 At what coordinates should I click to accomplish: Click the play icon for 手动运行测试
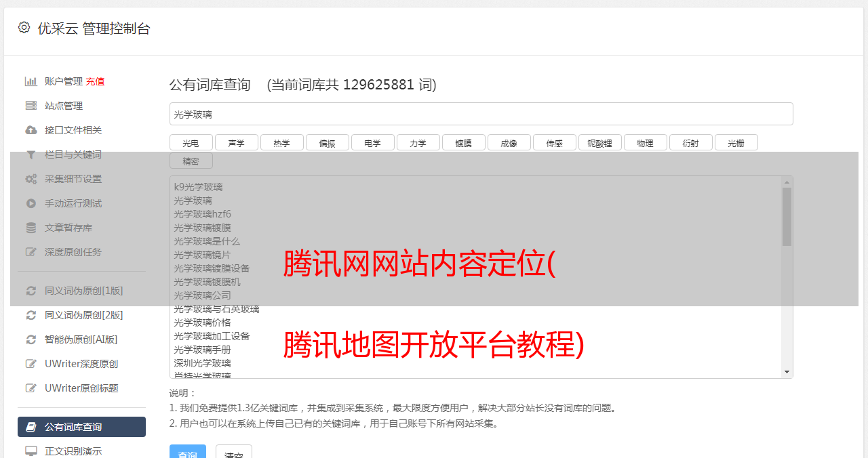pyautogui.click(x=31, y=203)
